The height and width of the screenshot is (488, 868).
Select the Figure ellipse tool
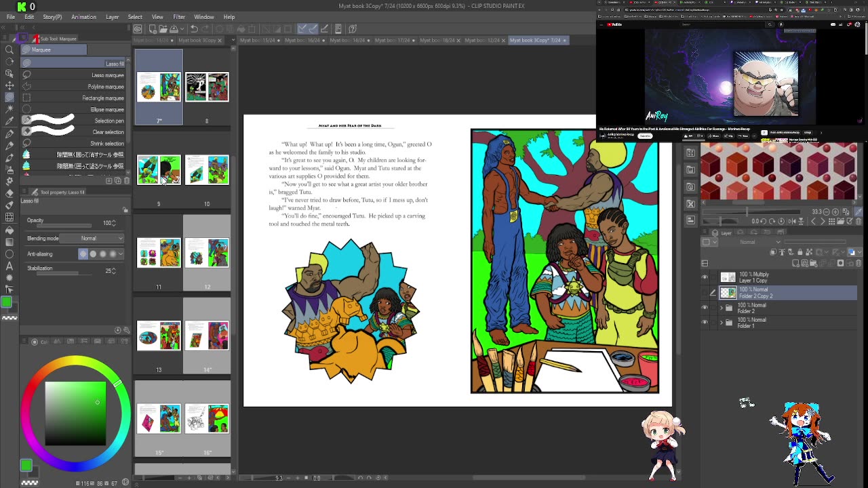(9, 253)
